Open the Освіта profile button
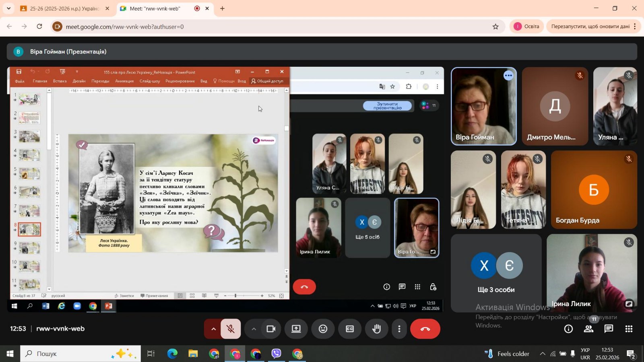This screenshot has width=644, height=362. [x=526, y=27]
